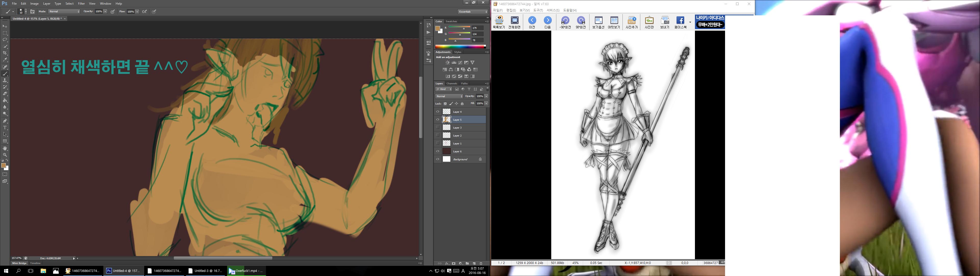Select the Pen tool
The height and width of the screenshot is (276, 980).
(x=5, y=121)
